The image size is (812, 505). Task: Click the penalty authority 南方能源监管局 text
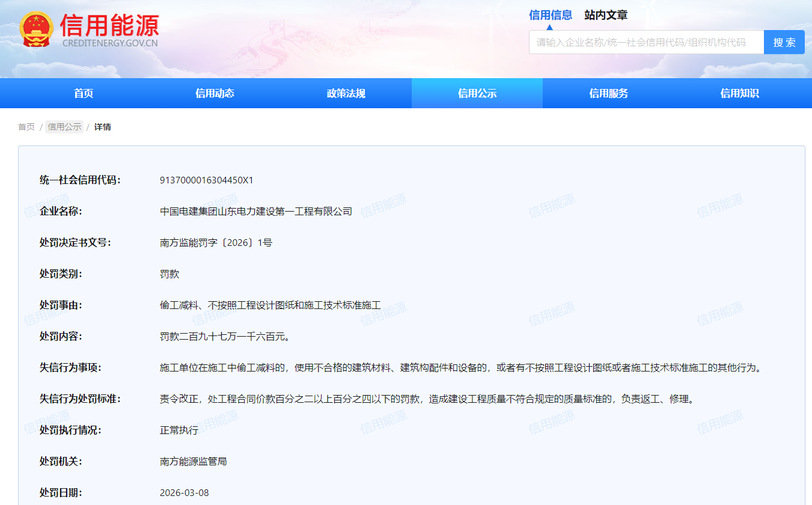193,462
